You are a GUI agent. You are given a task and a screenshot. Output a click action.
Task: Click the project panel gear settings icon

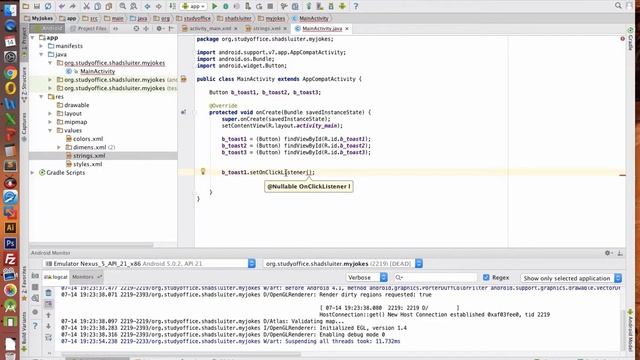pos(159,29)
